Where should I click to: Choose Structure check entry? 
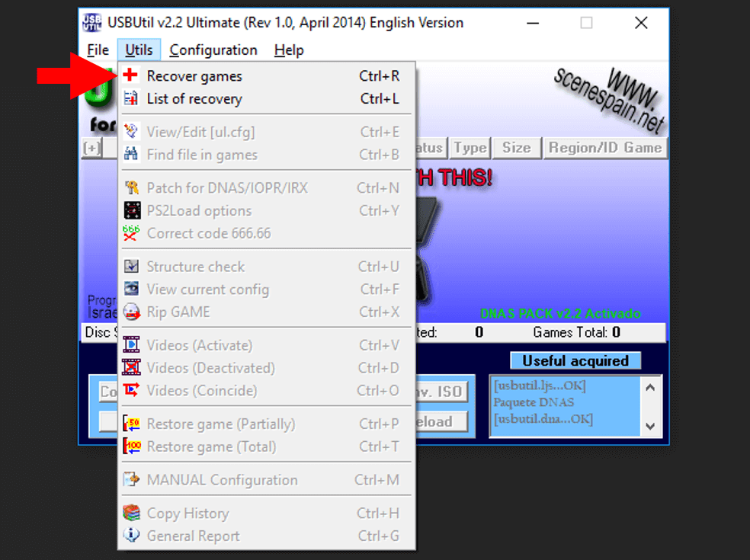pyautogui.click(x=267, y=267)
